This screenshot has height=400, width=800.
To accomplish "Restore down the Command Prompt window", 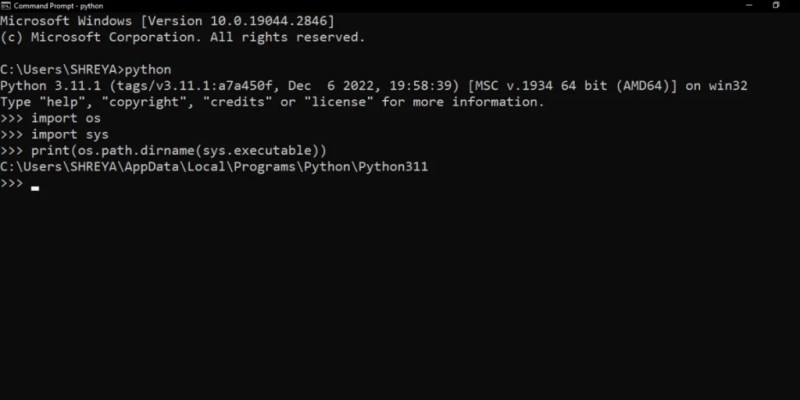I will [776, 6].
